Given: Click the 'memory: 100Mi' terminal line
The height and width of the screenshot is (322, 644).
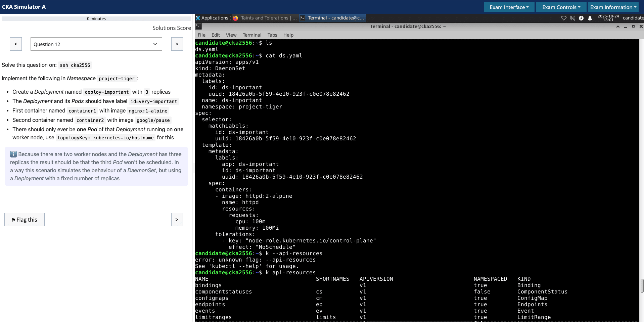Looking at the screenshot, I should pos(257,228).
